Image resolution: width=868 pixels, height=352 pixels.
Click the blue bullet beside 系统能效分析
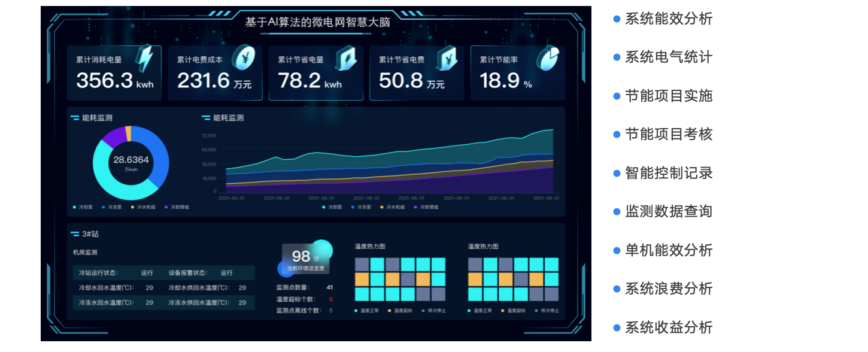(x=617, y=19)
